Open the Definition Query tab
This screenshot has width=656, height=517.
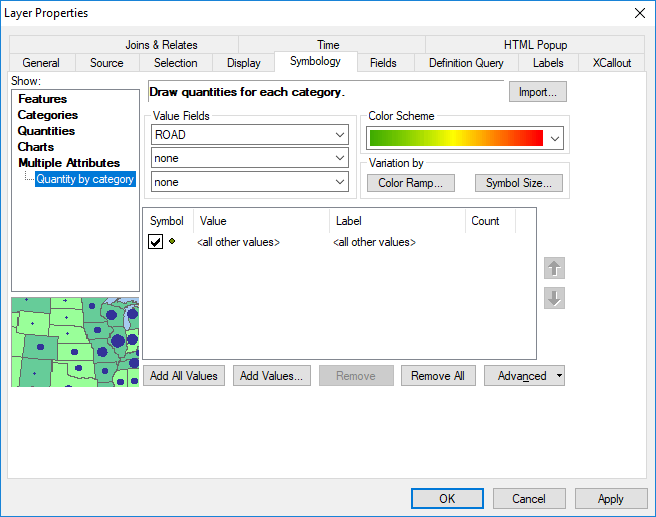(x=466, y=63)
